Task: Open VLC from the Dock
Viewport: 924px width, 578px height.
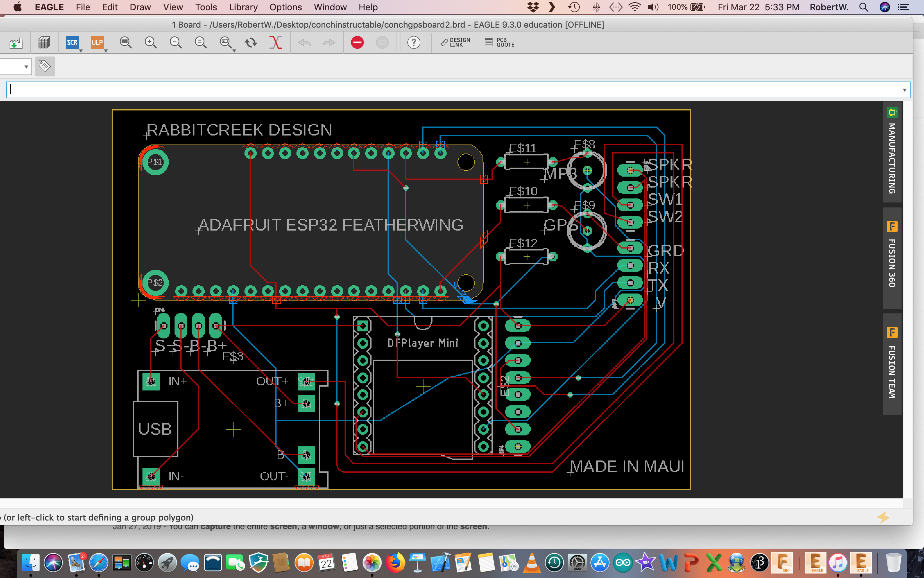Action: click(x=532, y=562)
